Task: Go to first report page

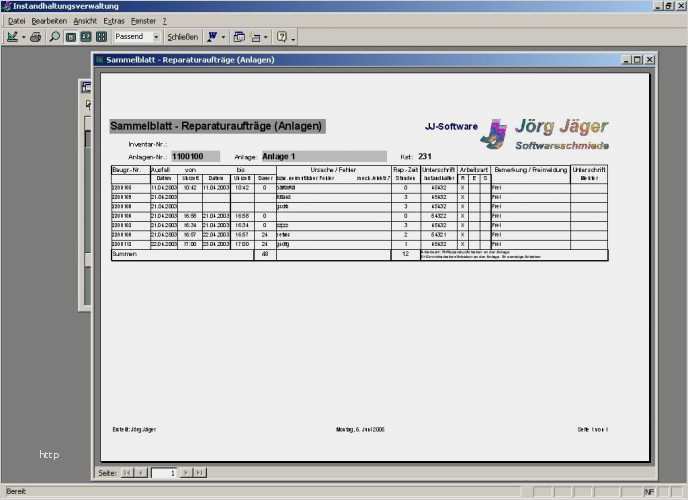Action: point(127,473)
